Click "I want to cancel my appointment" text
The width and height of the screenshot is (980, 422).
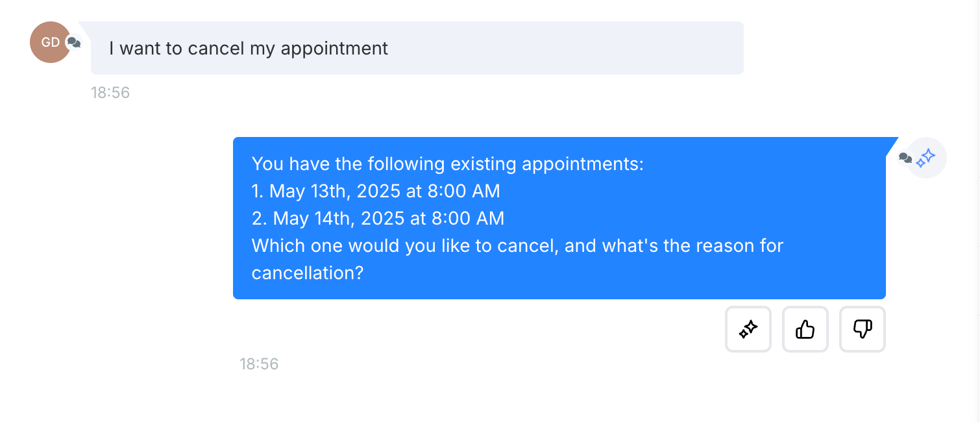point(249,49)
